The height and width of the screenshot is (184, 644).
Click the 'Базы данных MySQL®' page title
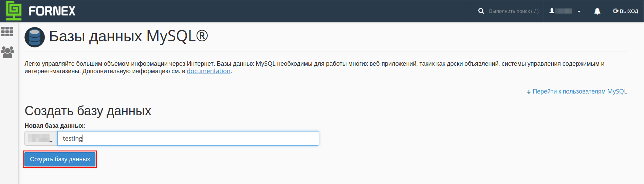coord(129,36)
